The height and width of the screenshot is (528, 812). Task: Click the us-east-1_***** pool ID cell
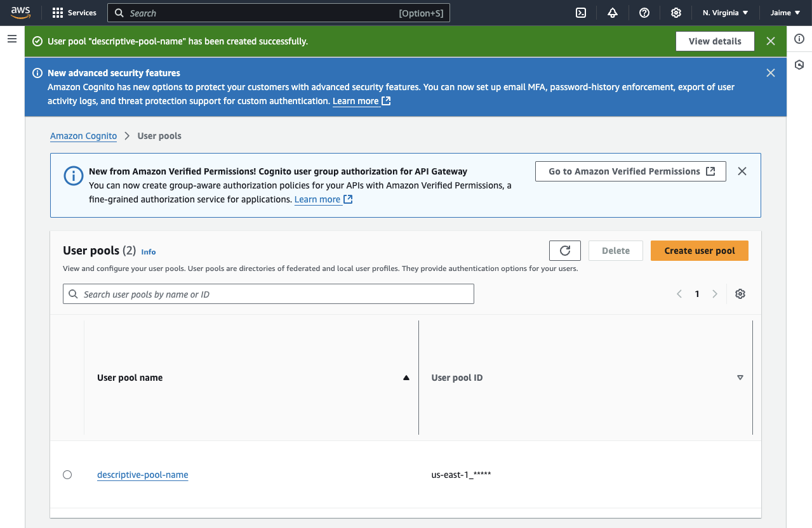(x=461, y=475)
